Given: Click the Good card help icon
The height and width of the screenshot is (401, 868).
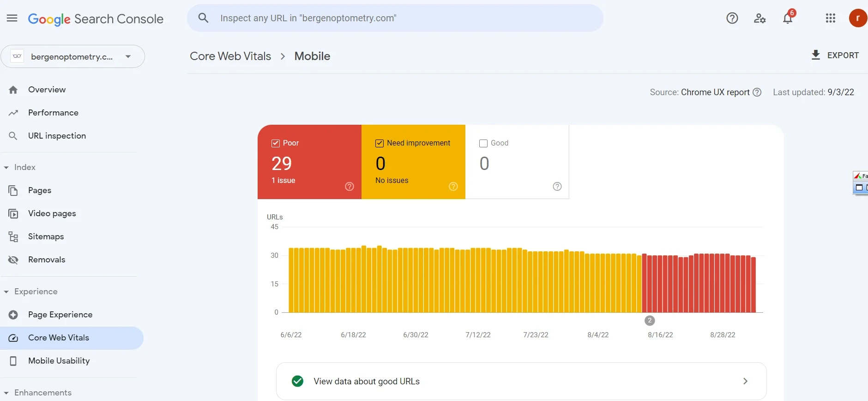Looking at the screenshot, I should (557, 186).
